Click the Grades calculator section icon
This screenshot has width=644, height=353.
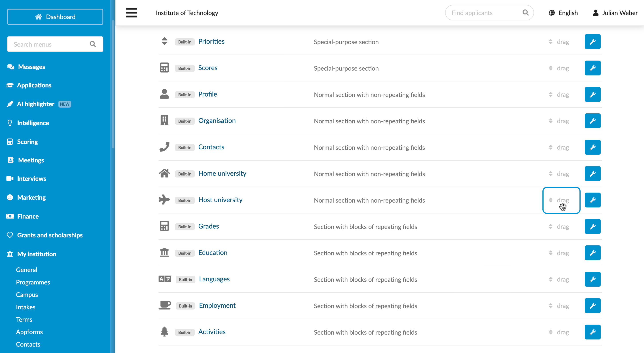click(x=164, y=226)
